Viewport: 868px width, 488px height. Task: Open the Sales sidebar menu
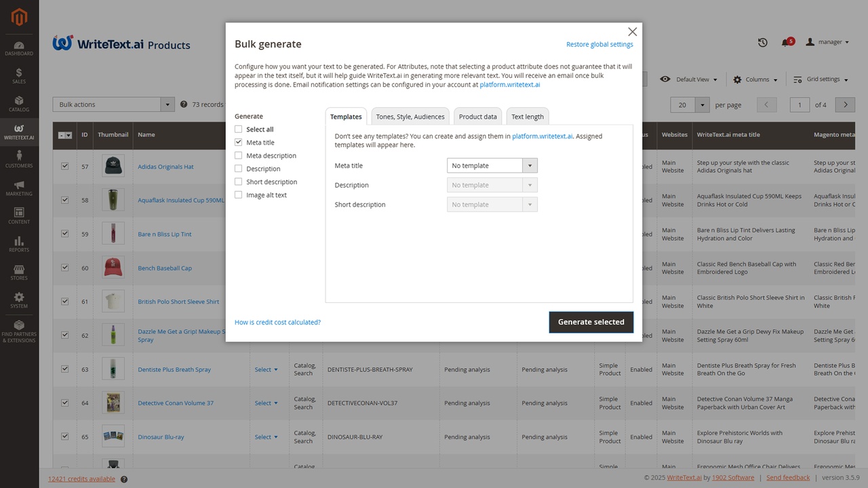18,74
